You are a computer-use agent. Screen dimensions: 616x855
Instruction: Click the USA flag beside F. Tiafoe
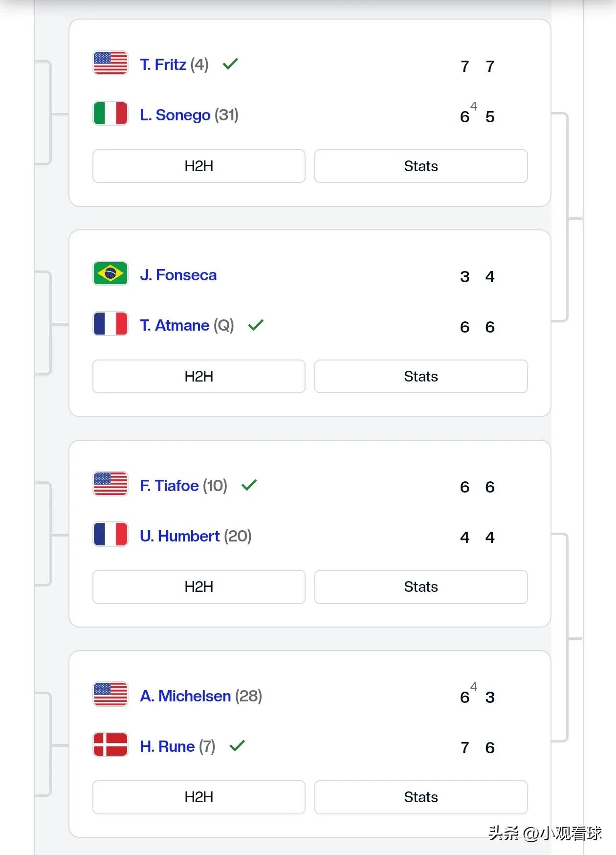click(x=110, y=484)
